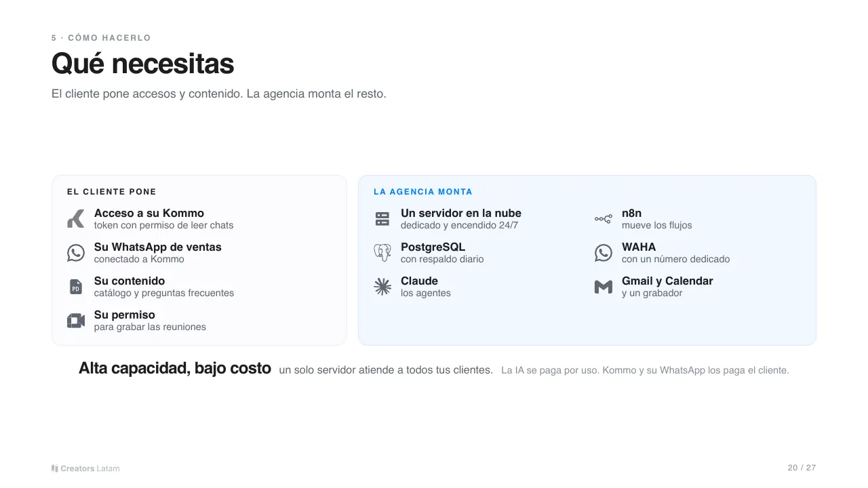Click the Claude starburst icon
The height and width of the screenshot is (488, 868).
pos(382,287)
